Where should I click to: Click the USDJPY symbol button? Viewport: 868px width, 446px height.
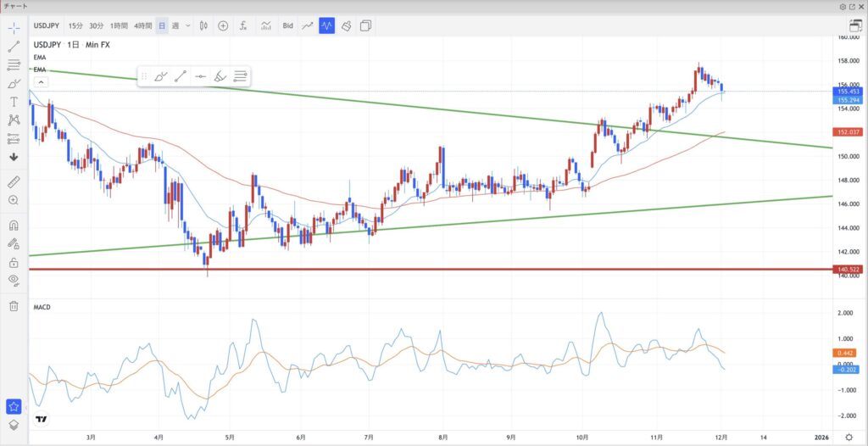(x=47, y=26)
